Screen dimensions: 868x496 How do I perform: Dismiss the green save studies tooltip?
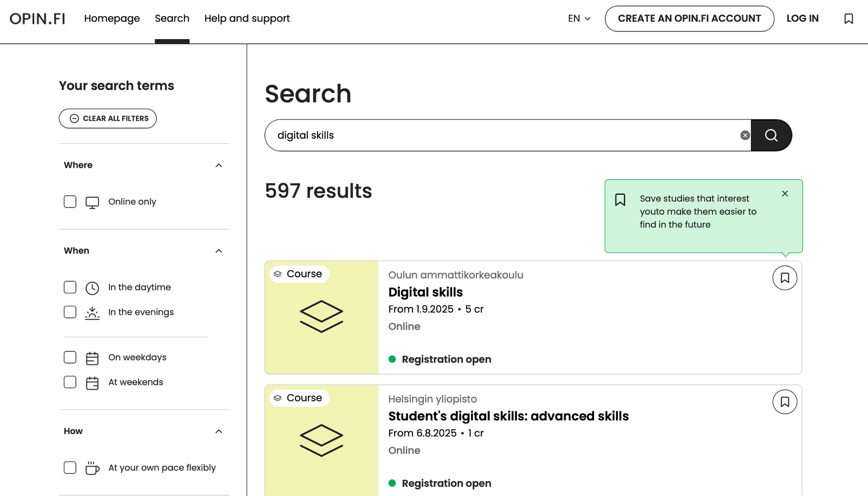pos(785,194)
